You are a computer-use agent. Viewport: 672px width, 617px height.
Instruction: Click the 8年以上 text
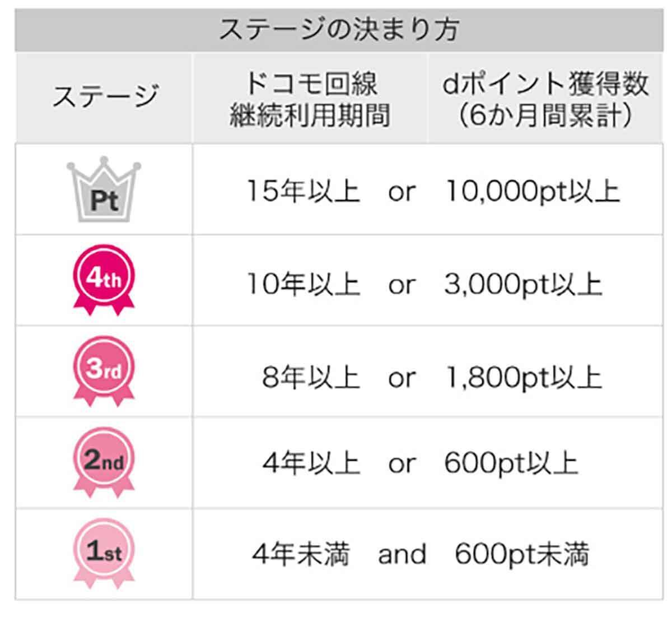point(310,378)
